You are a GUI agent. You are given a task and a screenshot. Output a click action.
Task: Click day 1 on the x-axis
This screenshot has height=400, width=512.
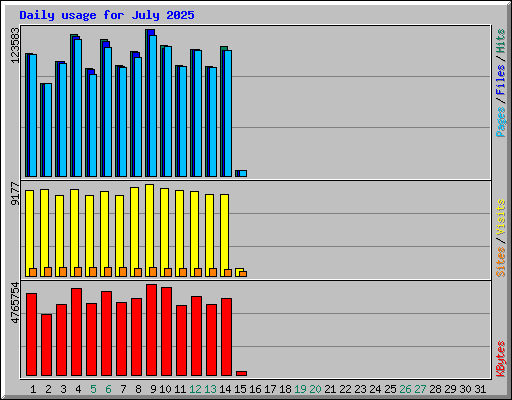[33, 389]
